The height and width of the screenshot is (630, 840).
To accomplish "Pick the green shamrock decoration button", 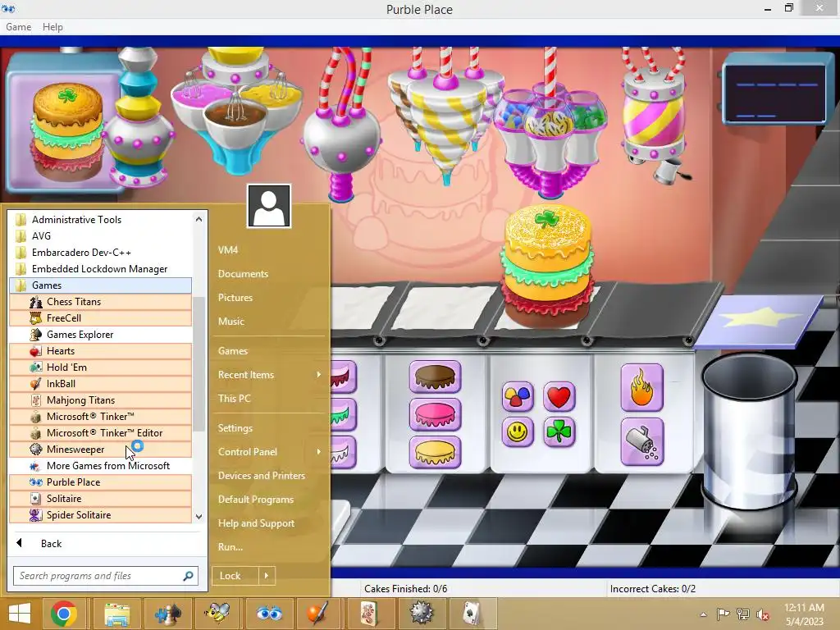I will point(559,431).
